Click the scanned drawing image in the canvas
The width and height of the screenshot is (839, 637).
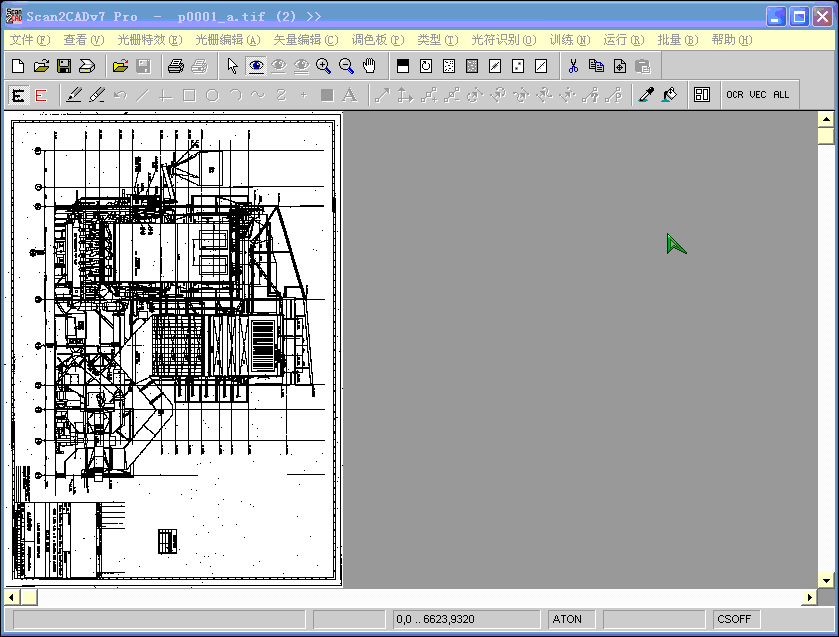(x=173, y=350)
